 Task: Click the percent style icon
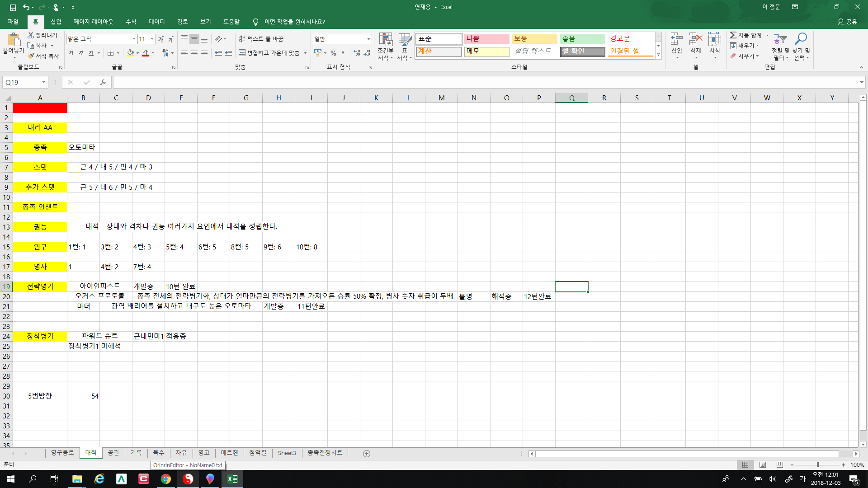point(333,53)
